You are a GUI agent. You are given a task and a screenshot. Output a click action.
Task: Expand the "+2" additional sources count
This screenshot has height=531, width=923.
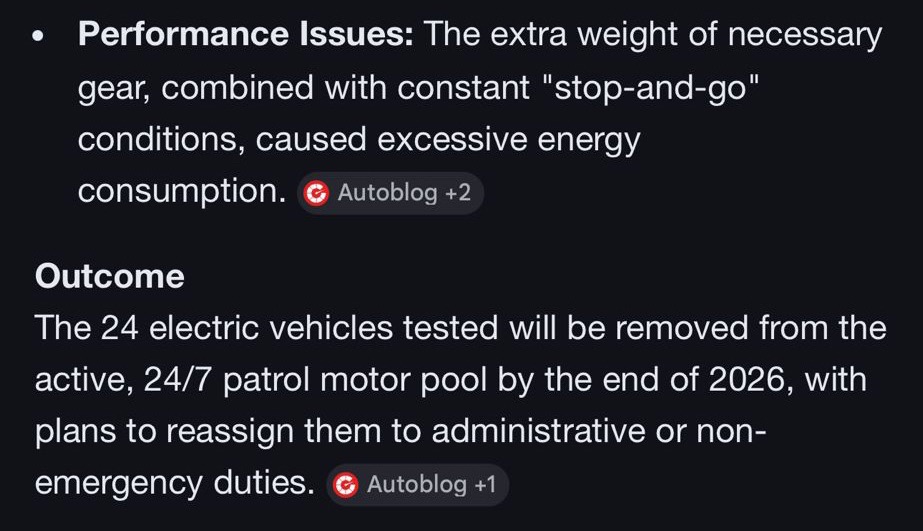tap(458, 193)
